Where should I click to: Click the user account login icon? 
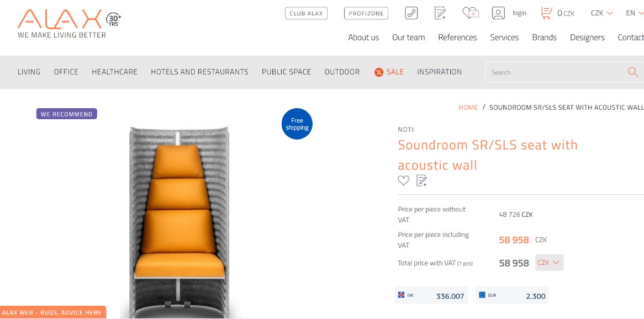click(x=498, y=13)
